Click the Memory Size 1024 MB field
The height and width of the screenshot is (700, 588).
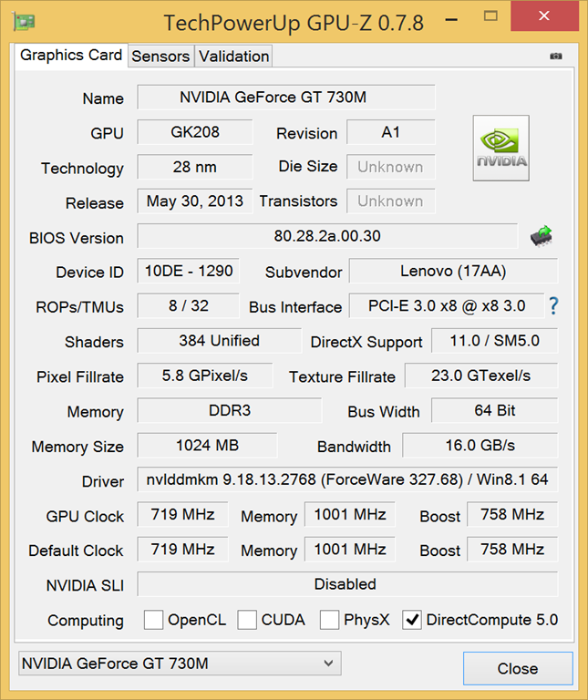[207, 446]
